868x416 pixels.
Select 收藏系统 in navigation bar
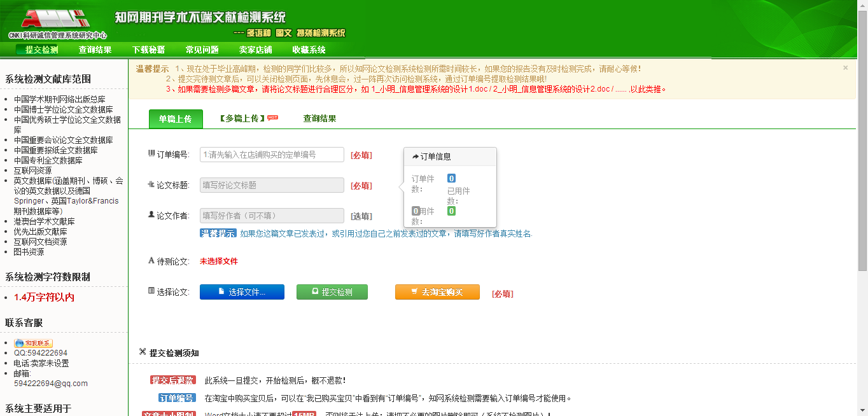(x=309, y=50)
